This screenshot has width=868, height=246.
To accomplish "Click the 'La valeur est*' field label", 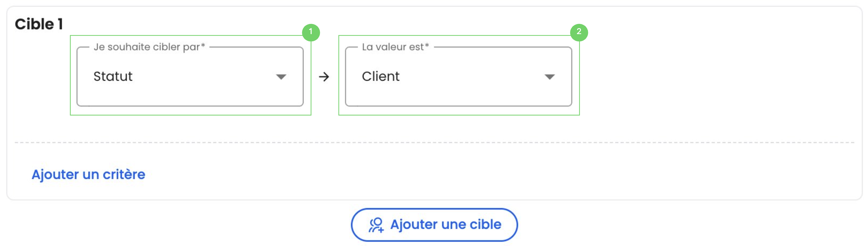I will click(x=395, y=47).
